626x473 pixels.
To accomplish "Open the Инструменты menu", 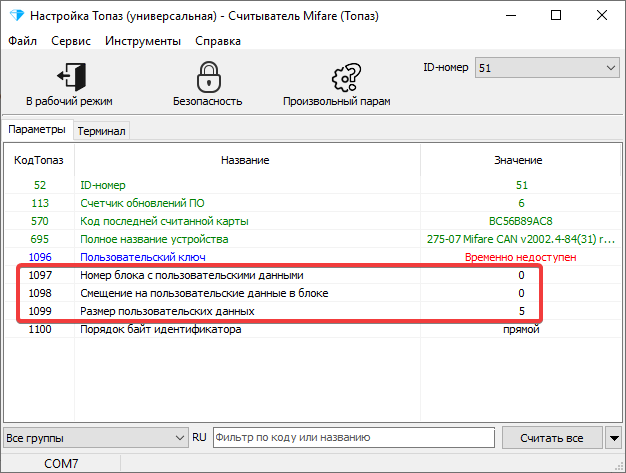I will (143, 41).
